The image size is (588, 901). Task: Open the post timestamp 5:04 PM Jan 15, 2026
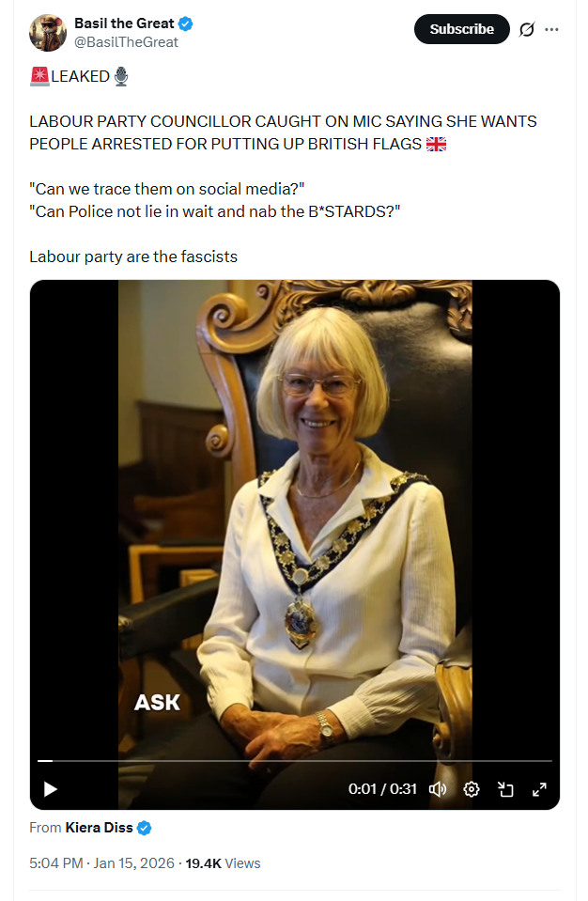tap(101, 863)
